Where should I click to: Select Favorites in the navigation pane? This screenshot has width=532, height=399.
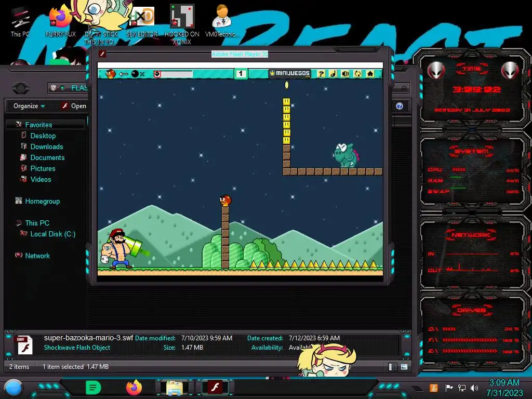(x=38, y=125)
